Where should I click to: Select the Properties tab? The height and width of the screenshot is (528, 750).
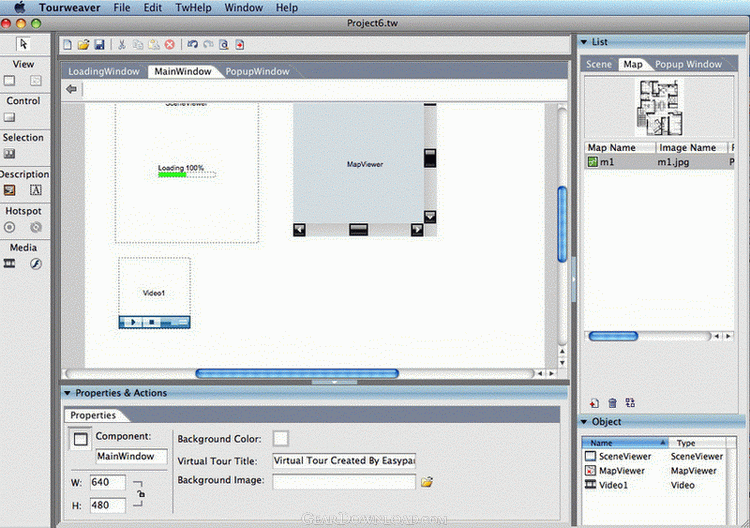tap(93, 415)
